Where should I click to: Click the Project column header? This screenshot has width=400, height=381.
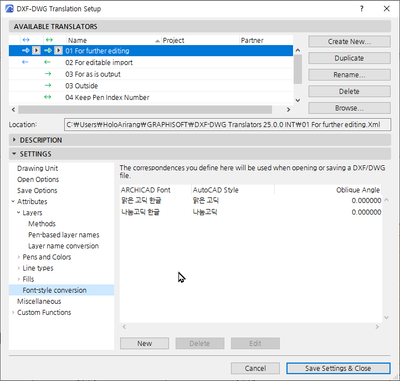(x=200, y=40)
